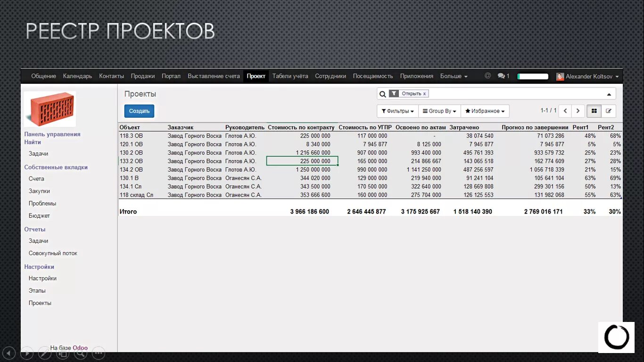The image size is (644, 362).
Task: Select the highlighted cell 225 000 000 in row 133.2 ОВ
Action: point(302,161)
